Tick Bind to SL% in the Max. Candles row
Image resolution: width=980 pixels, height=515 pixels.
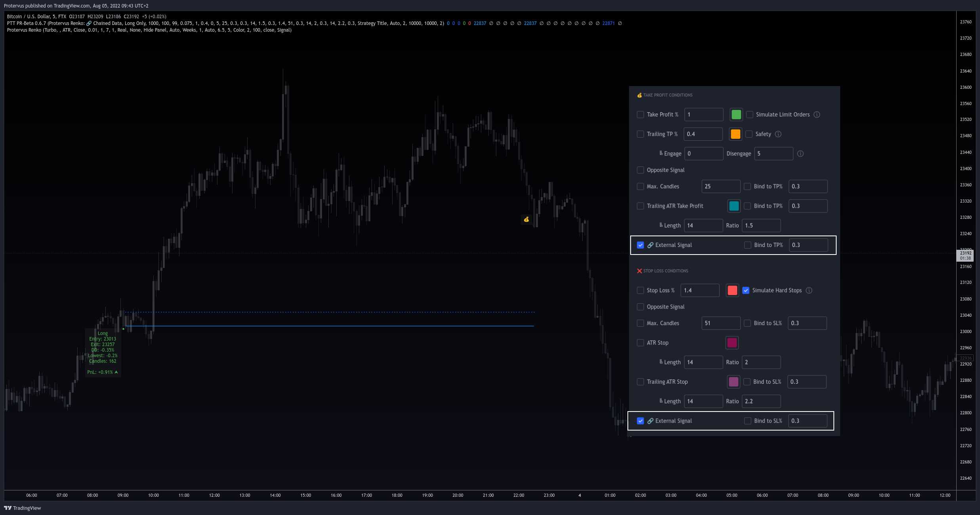747,323
